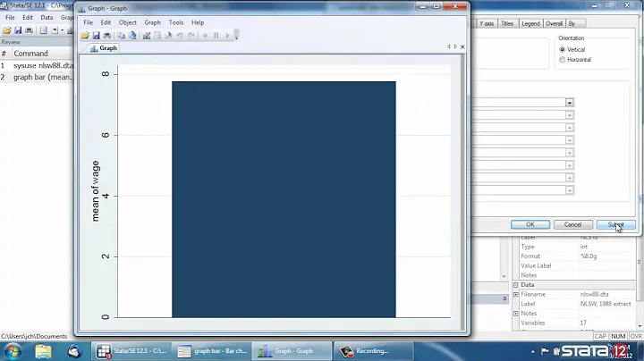Open the File menu in main Stata window
This screenshot has height=361, width=644.
point(10,18)
